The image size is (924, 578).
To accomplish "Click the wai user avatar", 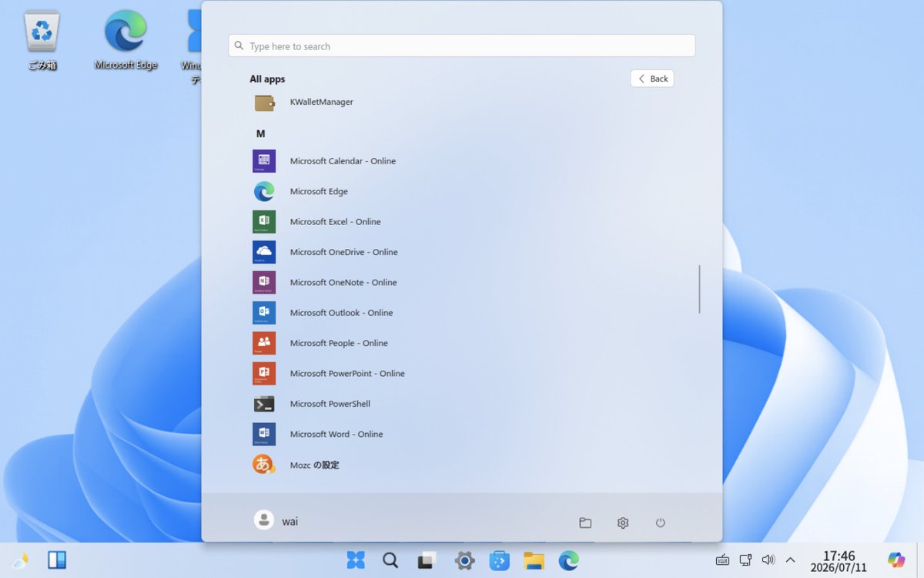I will tap(264, 520).
